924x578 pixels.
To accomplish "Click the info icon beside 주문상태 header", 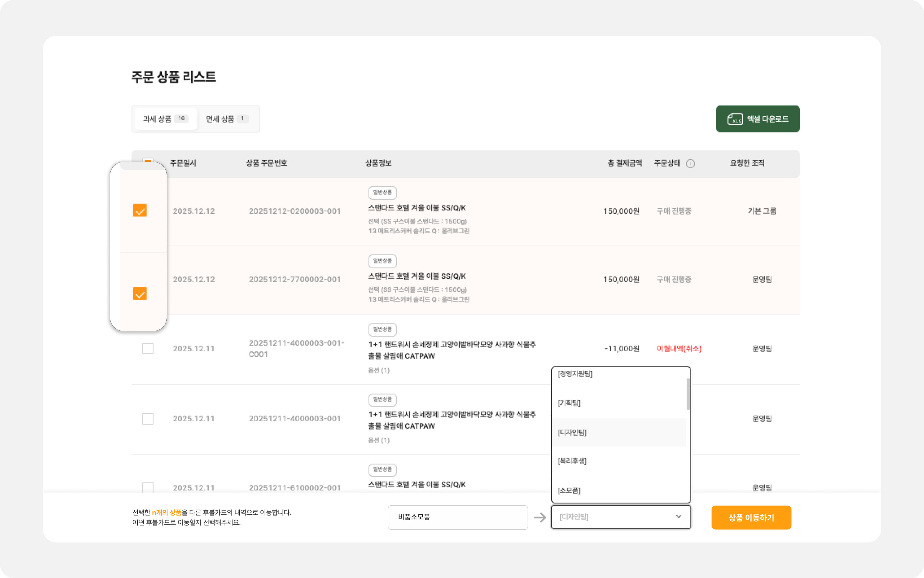I will point(690,164).
